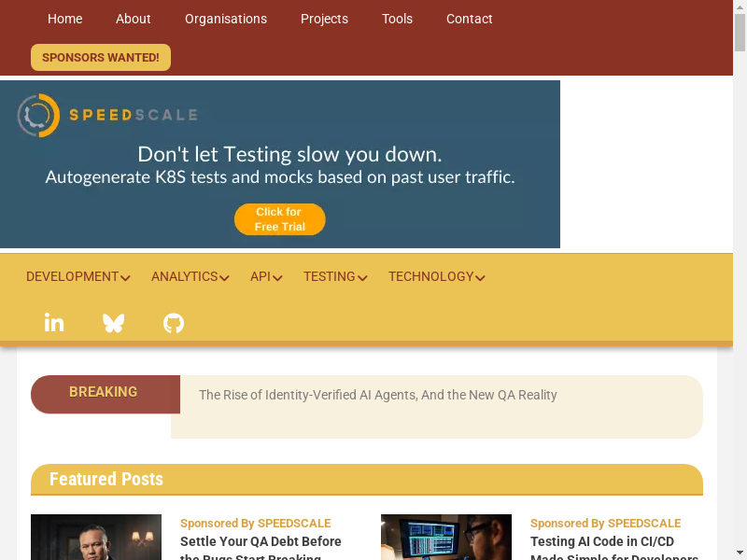Open the Bluesky butterfly icon
Screen dimensions: 747x560
click(x=114, y=323)
